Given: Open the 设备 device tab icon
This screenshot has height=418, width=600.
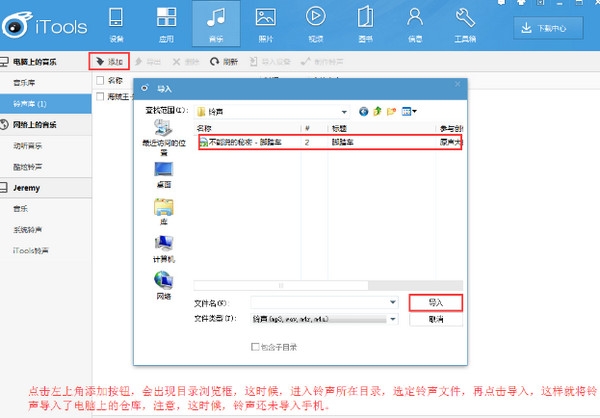Looking at the screenshot, I should 116,24.
